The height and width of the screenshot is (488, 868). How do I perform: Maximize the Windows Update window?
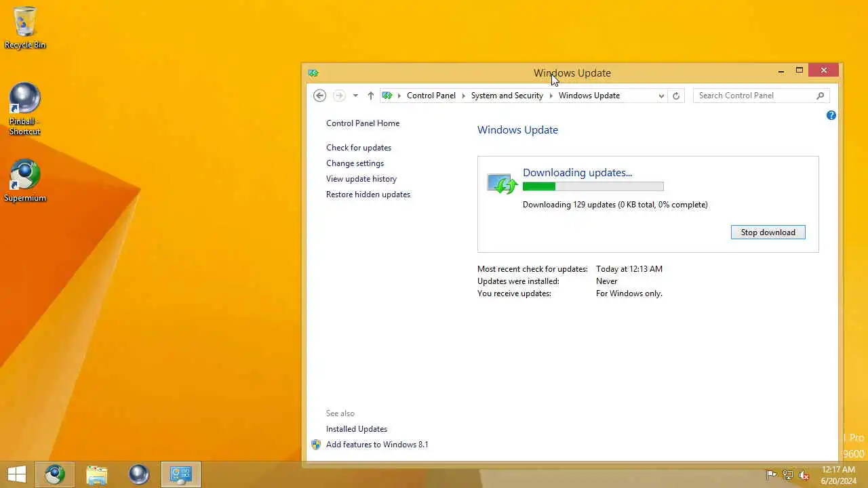coord(800,70)
